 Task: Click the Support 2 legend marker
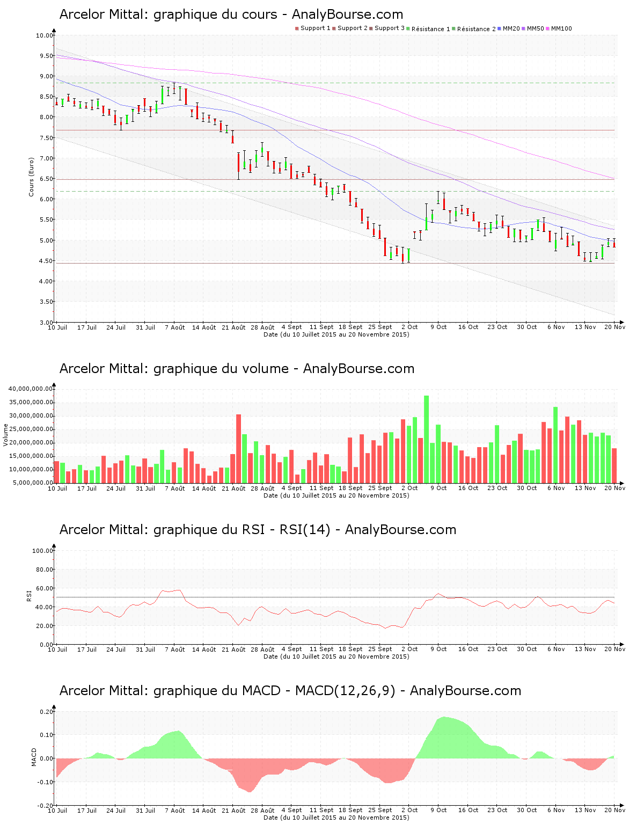point(334,28)
